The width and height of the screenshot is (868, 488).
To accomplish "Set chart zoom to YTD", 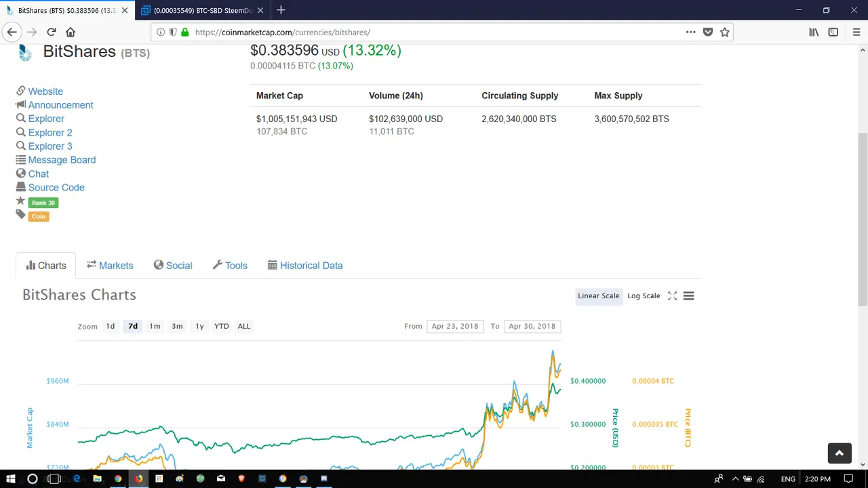I will coord(222,327).
